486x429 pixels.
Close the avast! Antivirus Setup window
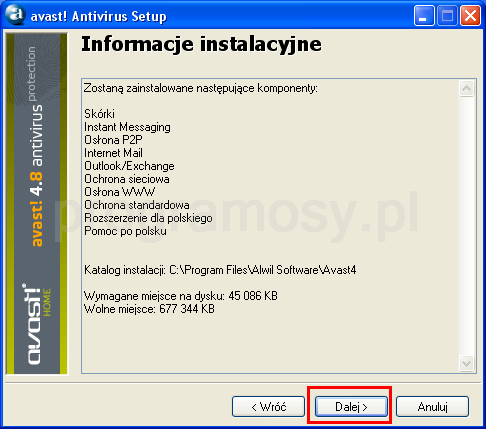pyautogui.click(x=470, y=16)
